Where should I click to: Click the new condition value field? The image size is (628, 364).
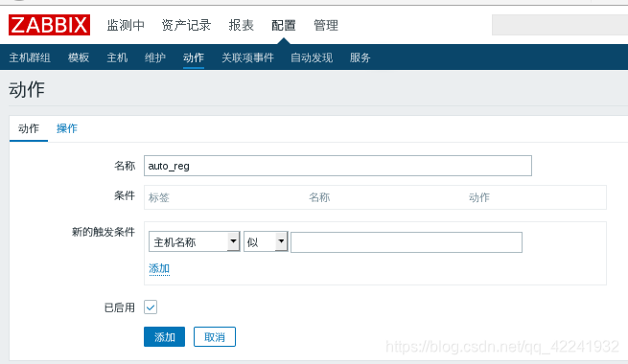pos(407,242)
